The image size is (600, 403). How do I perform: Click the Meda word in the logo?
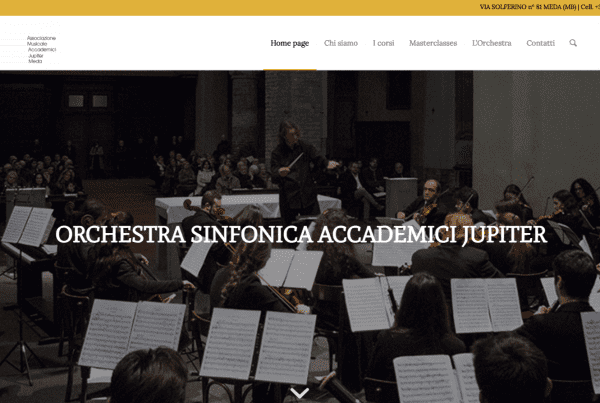[35, 61]
